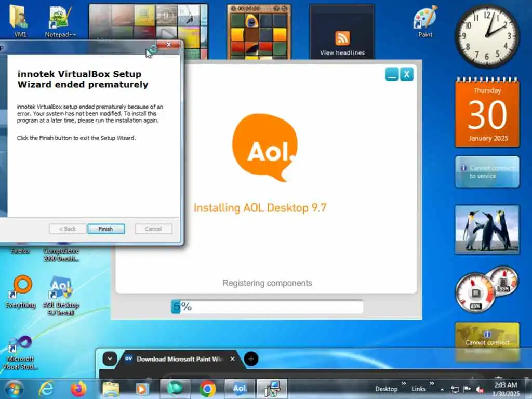Viewport: 532px width, 399px height.
Task: Open the Action Center flag icon
Action: 467,389
